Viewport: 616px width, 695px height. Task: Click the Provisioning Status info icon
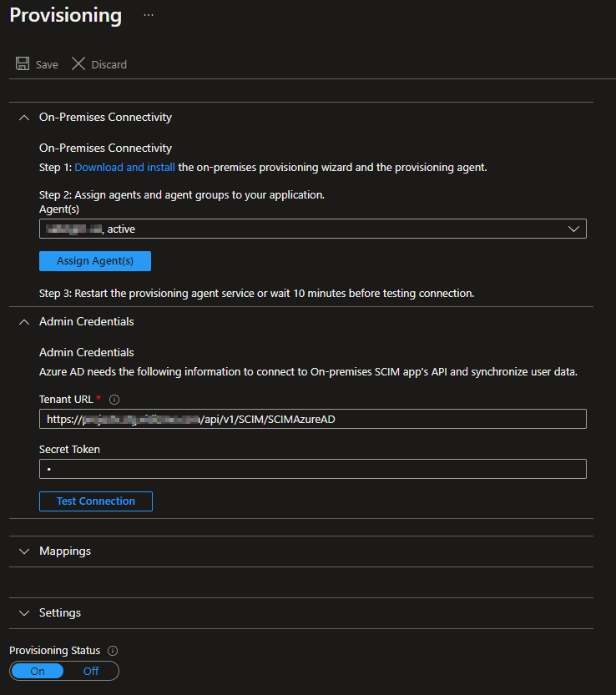coord(113,651)
